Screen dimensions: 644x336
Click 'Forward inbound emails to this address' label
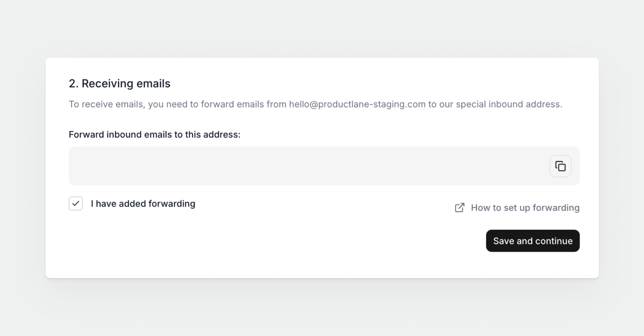point(155,135)
